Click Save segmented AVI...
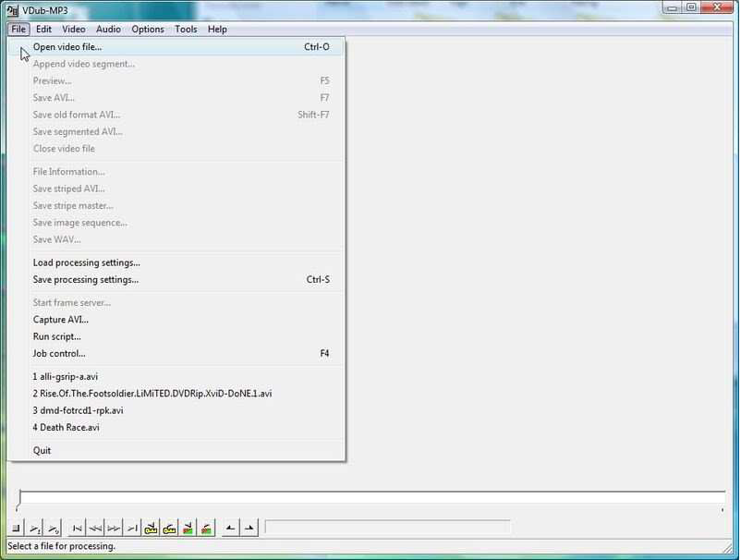 [176, 131]
